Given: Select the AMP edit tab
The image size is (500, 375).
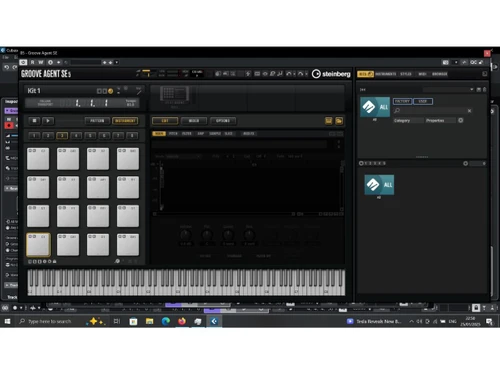Looking at the screenshot, I should coord(201,133).
